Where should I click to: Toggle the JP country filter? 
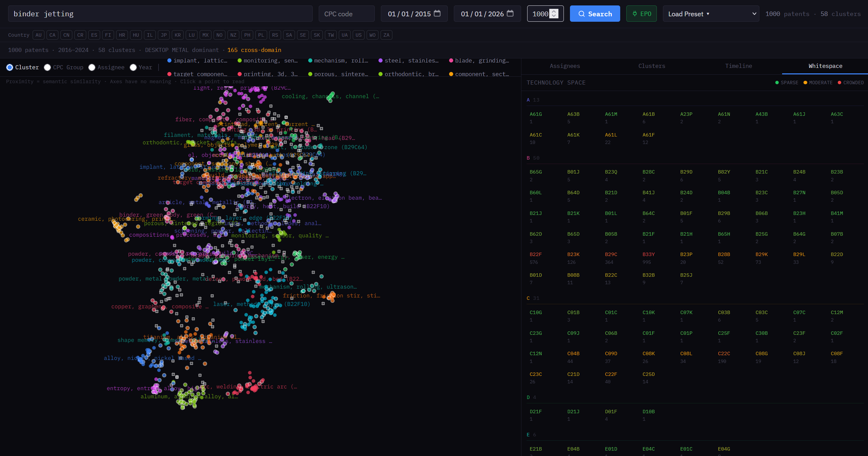click(164, 35)
